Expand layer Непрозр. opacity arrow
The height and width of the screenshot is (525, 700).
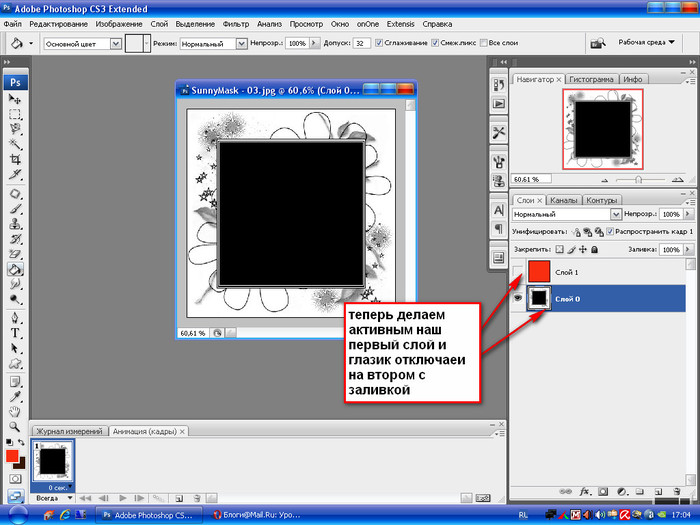(x=688, y=214)
